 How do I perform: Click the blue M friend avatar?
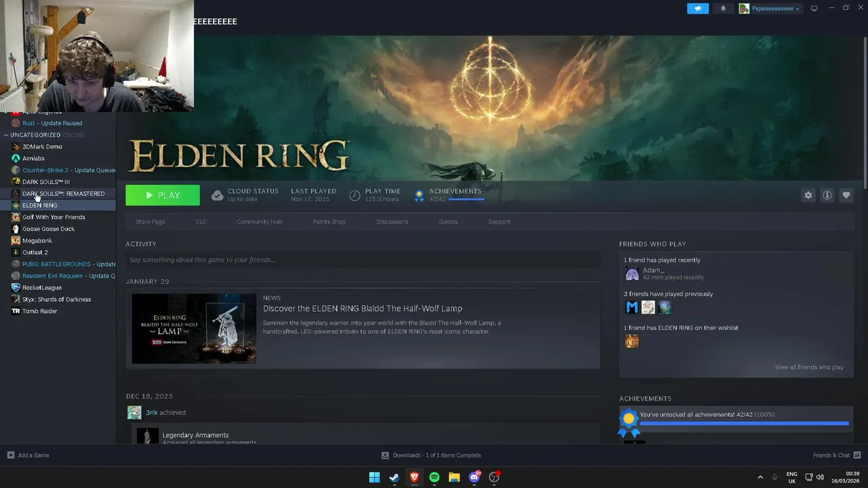click(632, 308)
